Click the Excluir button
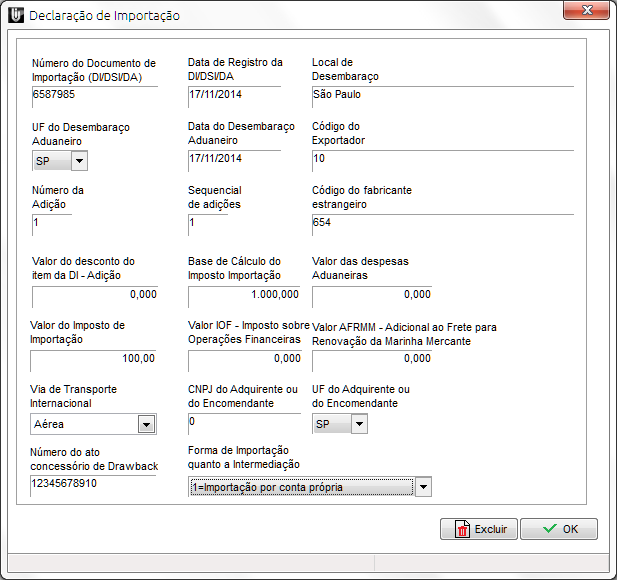 click(478, 529)
